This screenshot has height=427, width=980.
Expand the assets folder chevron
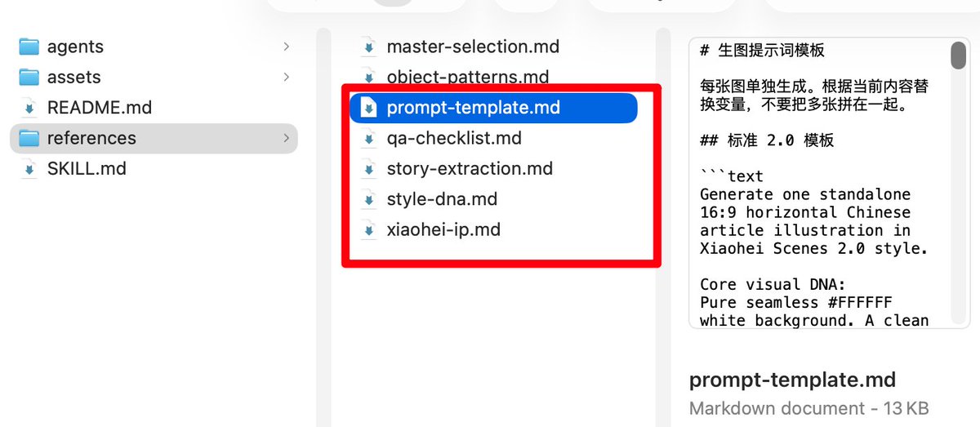[286, 77]
